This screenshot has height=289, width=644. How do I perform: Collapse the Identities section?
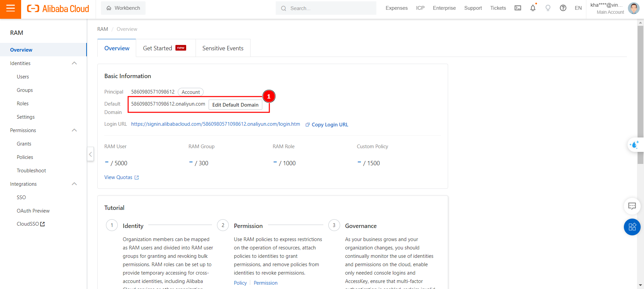coord(74,63)
